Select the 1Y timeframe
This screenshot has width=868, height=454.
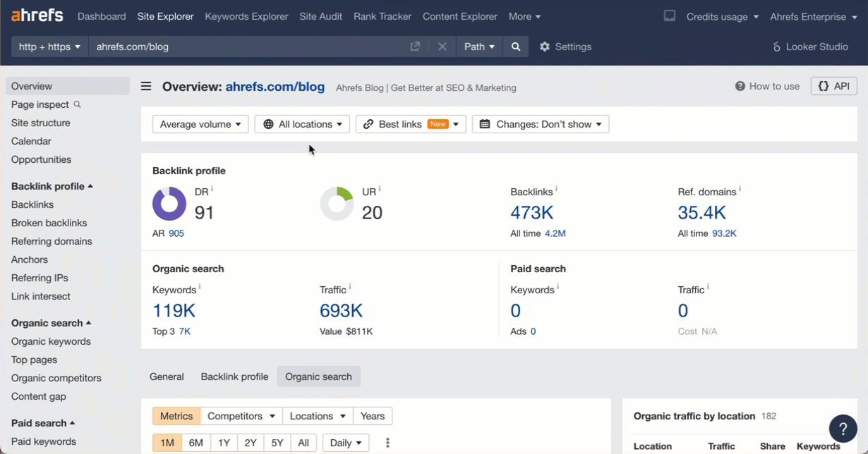[223, 442]
